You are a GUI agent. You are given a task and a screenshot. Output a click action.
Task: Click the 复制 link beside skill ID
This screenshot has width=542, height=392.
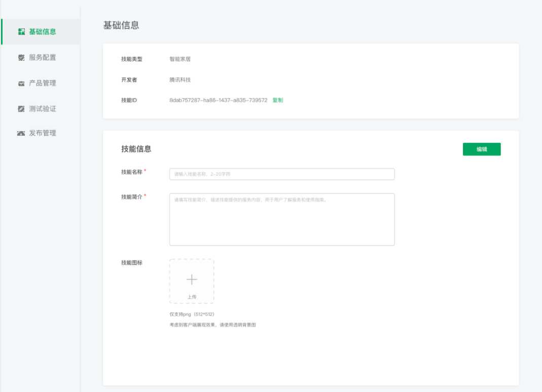[x=278, y=100]
